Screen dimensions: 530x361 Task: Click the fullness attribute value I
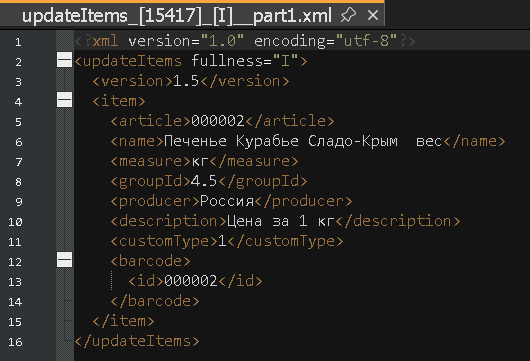tap(285, 61)
